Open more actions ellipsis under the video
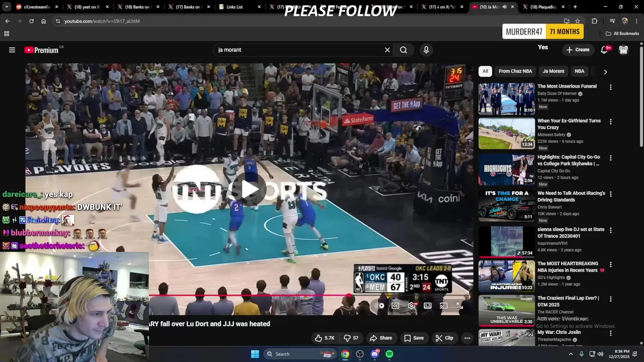This screenshot has height=362, width=644. tap(467, 338)
